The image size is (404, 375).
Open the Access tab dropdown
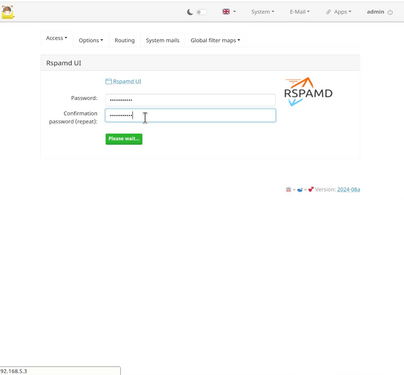coord(57,38)
